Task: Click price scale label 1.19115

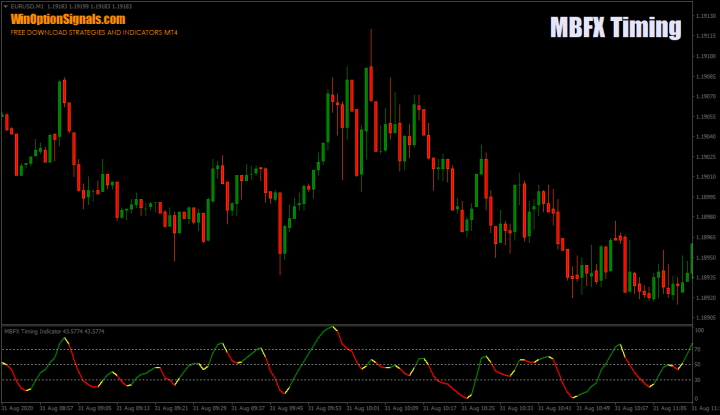Action: pos(706,36)
